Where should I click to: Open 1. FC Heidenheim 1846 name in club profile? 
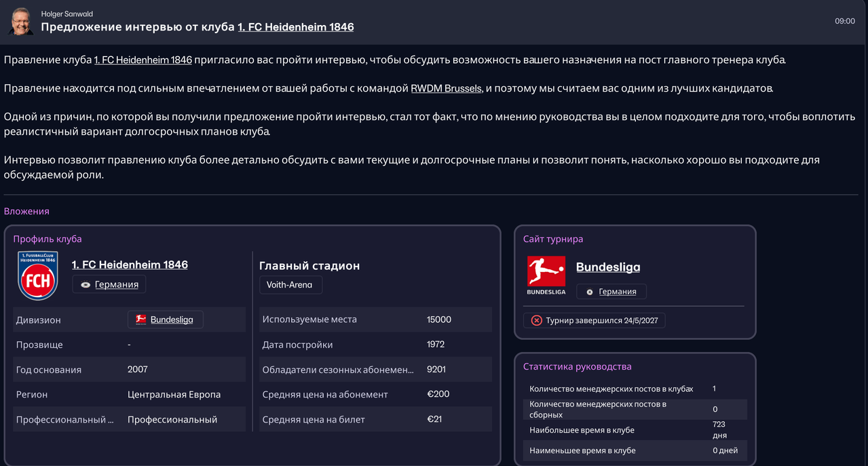coord(130,265)
